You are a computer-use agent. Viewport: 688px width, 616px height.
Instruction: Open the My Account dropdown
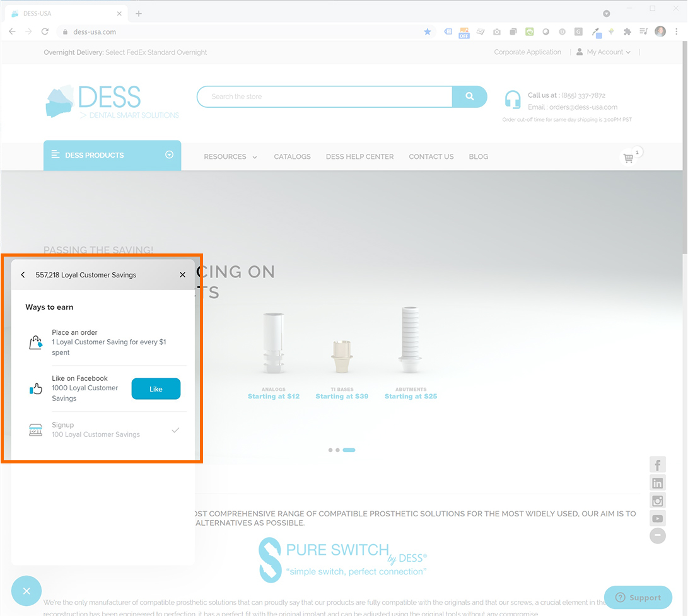coord(603,52)
